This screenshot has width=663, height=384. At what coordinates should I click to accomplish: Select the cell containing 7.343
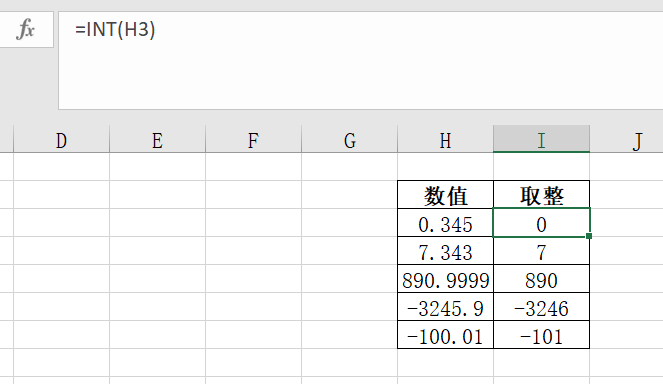[445, 251]
